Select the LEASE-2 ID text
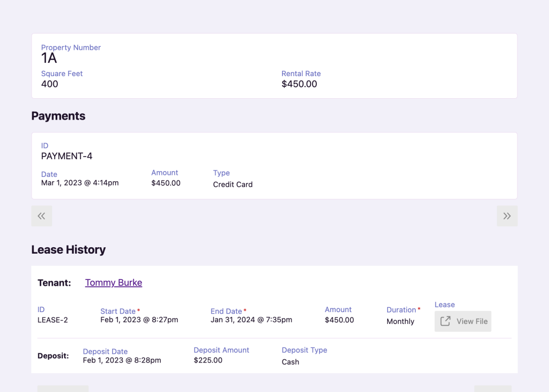Viewport: 549px width, 392px height. (x=53, y=320)
